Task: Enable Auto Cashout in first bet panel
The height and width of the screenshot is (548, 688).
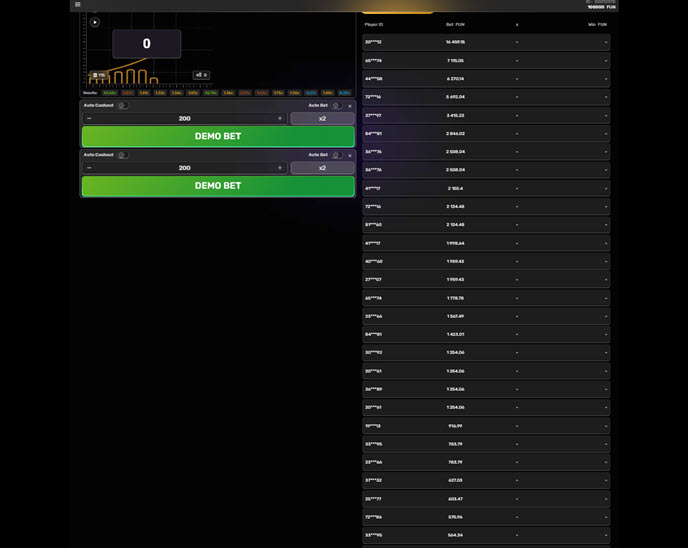Action: [122, 105]
